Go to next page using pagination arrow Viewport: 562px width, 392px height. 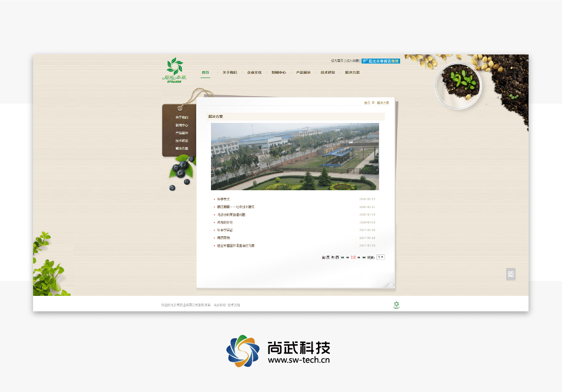click(359, 257)
